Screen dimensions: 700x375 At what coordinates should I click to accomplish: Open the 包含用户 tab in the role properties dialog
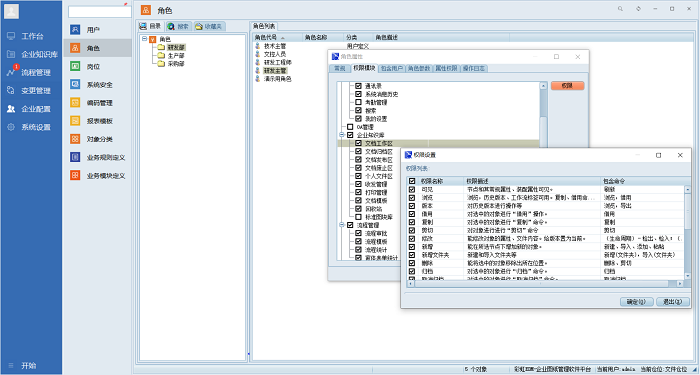coord(392,68)
